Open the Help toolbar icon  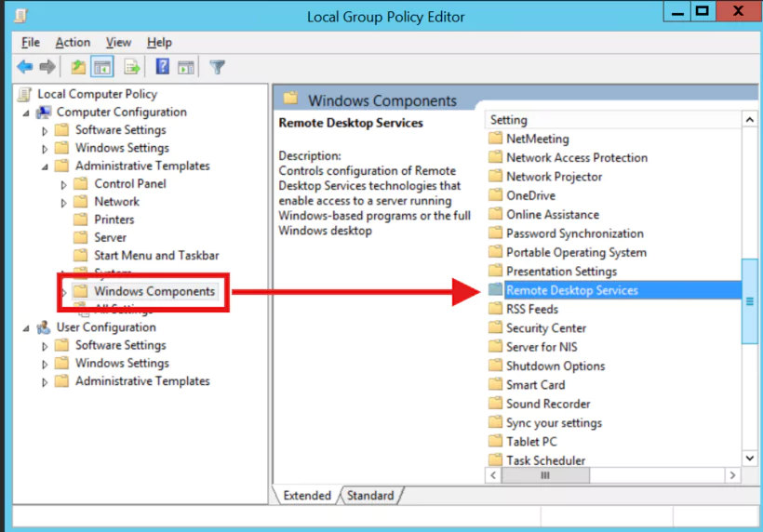click(163, 66)
